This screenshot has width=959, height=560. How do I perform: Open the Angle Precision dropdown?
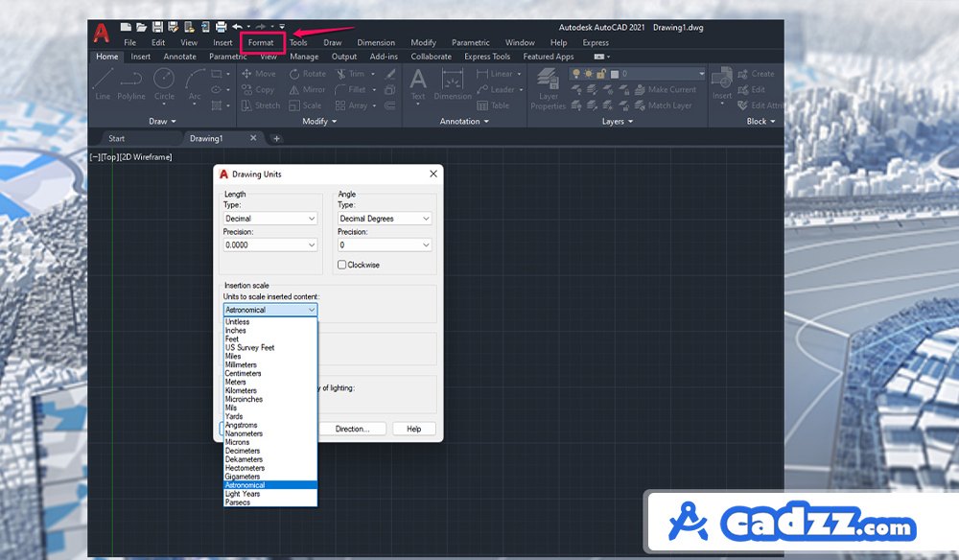(385, 245)
